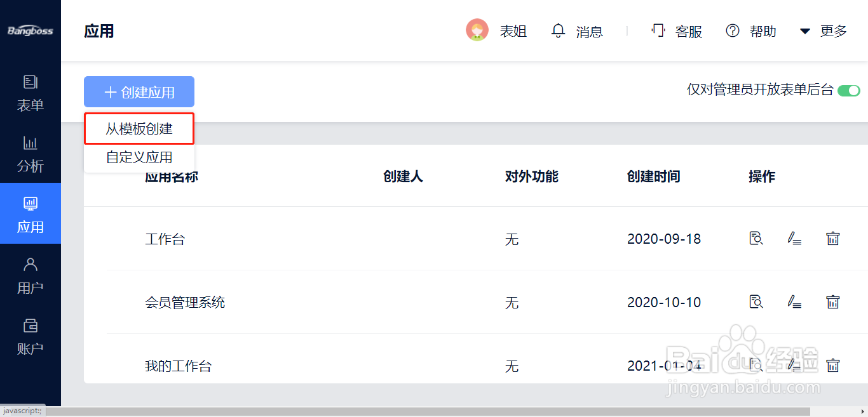Image resolution: width=868 pixels, height=417 pixels.
Task: Delete the 会员管理系统 application
Action: click(x=832, y=302)
